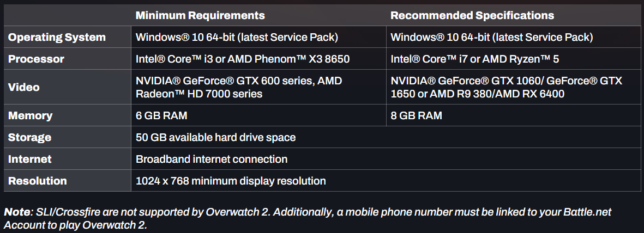Select the 50 GB available hard drive text
This screenshot has width=644, height=233.
click(215, 137)
